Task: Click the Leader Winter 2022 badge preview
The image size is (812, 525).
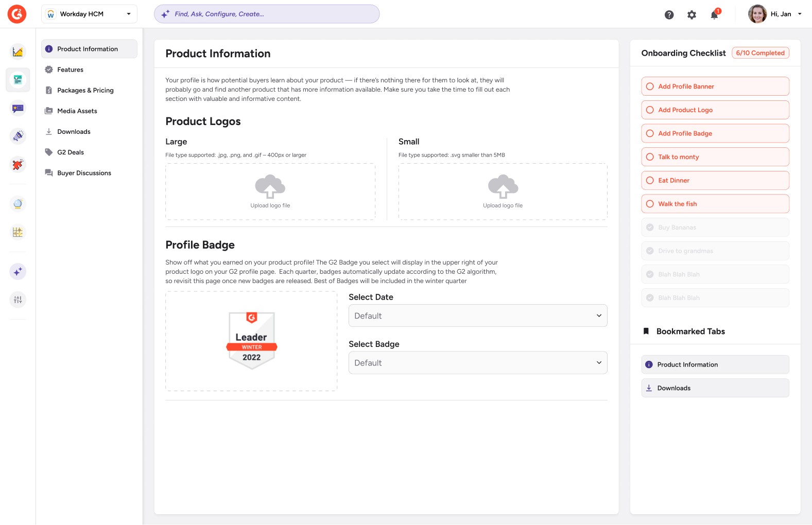Action: (251, 340)
